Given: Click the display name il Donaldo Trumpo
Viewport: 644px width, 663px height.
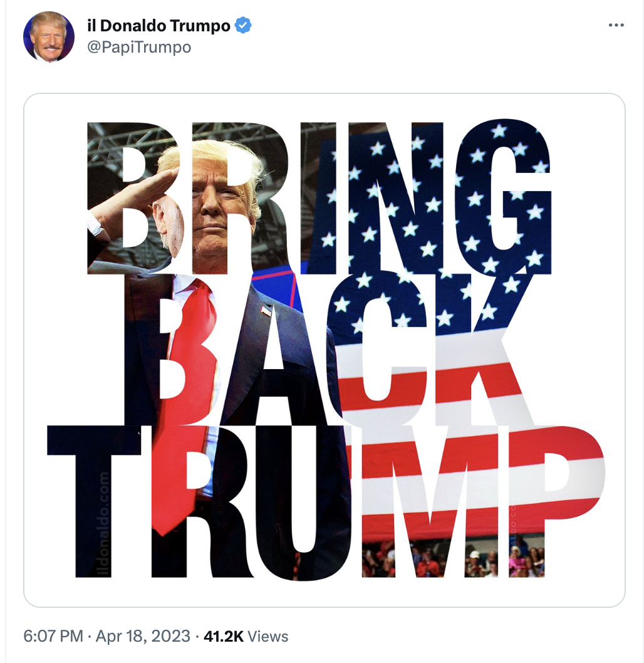Looking at the screenshot, I should point(159,26).
